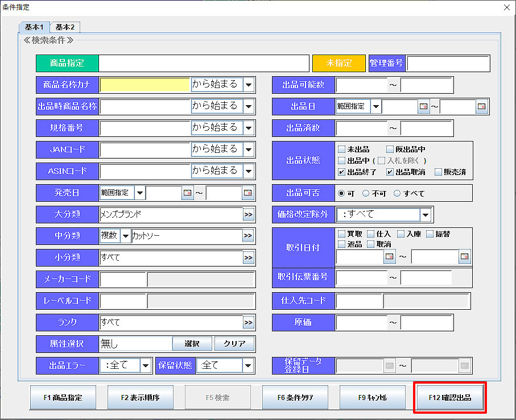516x420 pixels.
Task: Click the ランク selection arrow button
Action: click(248, 323)
